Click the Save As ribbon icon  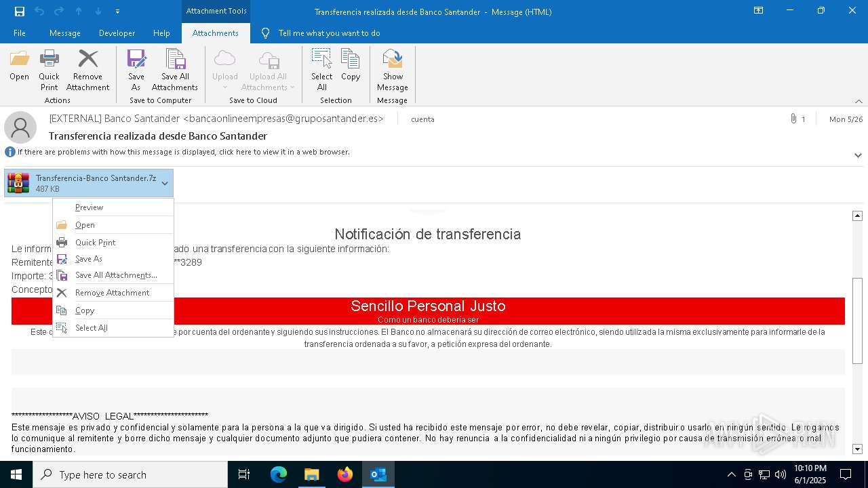[x=136, y=70]
